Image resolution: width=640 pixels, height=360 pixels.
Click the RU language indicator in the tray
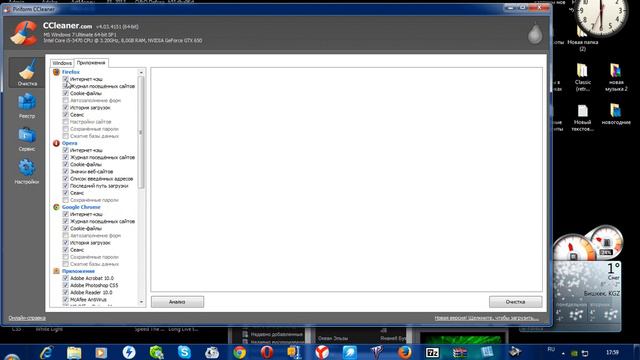click(x=551, y=349)
